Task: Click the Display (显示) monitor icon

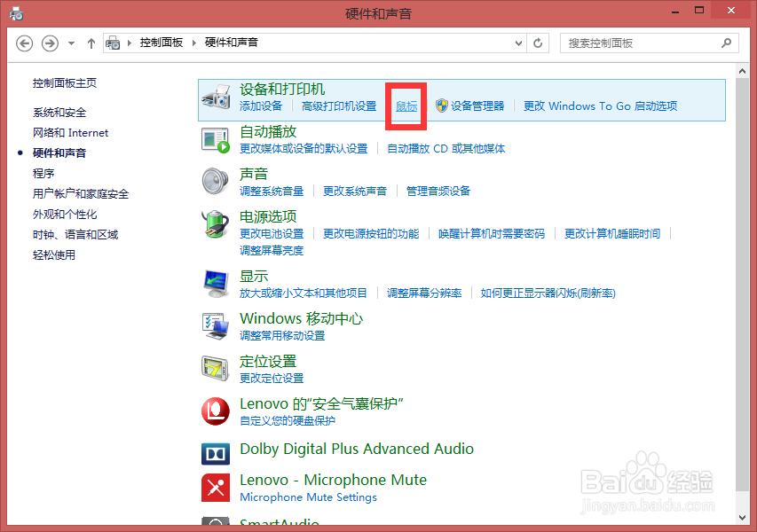Action: click(x=216, y=284)
